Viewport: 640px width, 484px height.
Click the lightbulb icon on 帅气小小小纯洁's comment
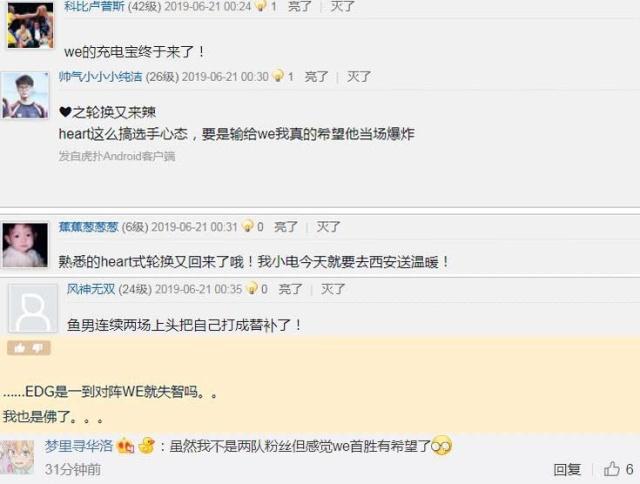click(x=278, y=76)
